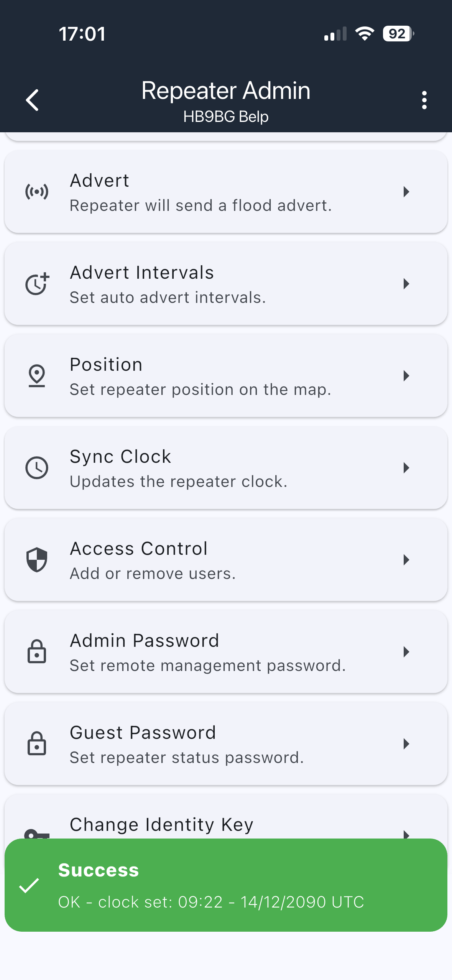The height and width of the screenshot is (980, 452).
Task: Open Guest Password settings
Action: tap(225, 744)
